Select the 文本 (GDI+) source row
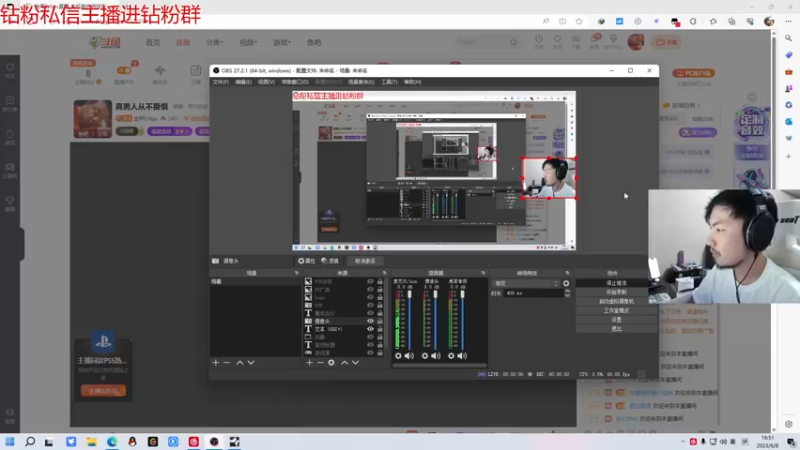800x450 pixels. (344, 329)
